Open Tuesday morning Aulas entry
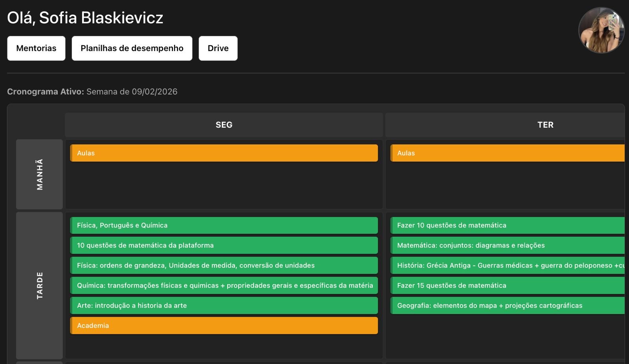The width and height of the screenshot is (629, 364). (x=507, y=153)
